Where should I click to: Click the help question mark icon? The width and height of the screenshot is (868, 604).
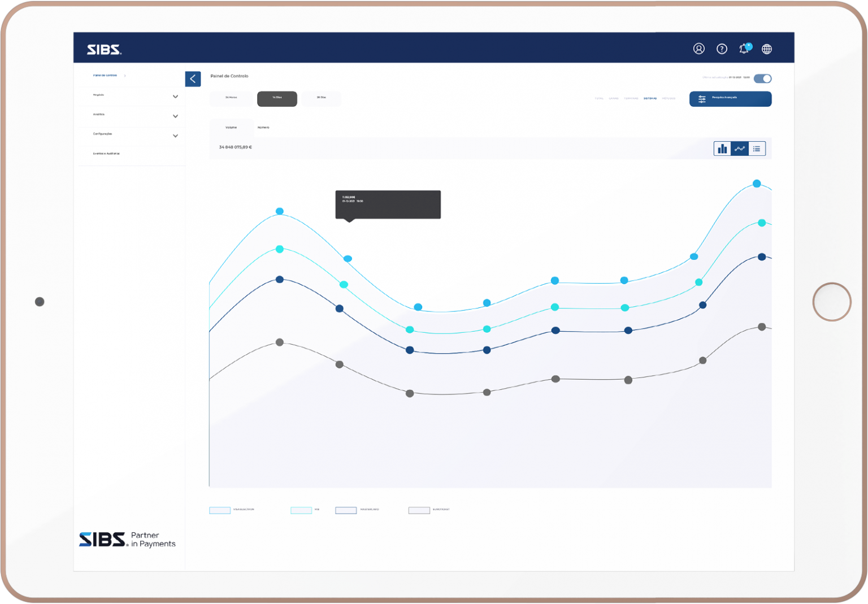[x=722, y=49]
